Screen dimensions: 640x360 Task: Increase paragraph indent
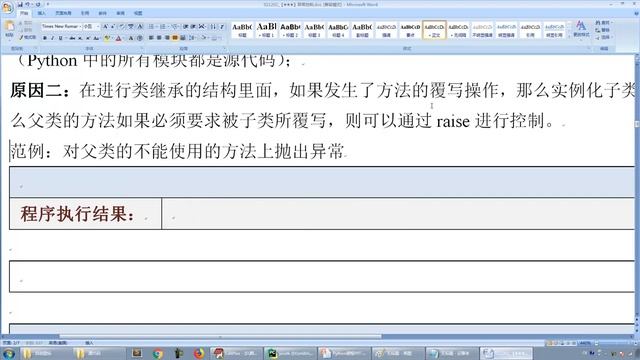click(x=193, y=27)
